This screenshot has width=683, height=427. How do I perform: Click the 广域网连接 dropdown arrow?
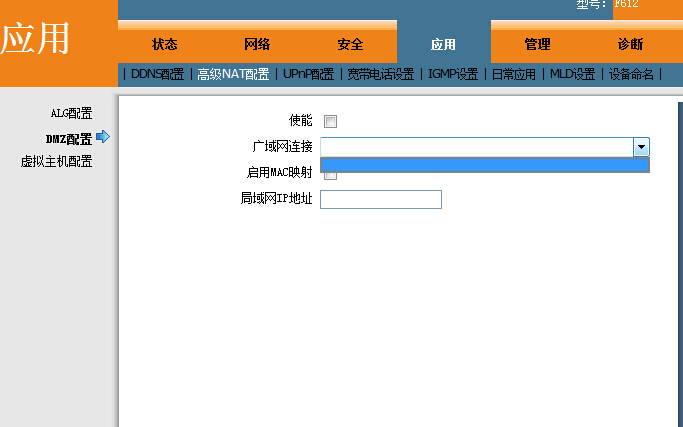pos(641,147)
